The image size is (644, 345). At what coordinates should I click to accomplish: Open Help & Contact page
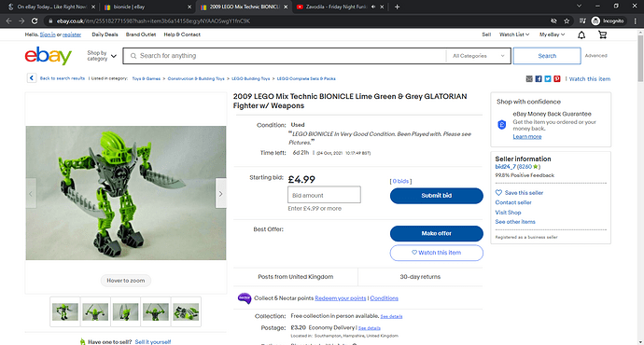(x=182, y=34)
